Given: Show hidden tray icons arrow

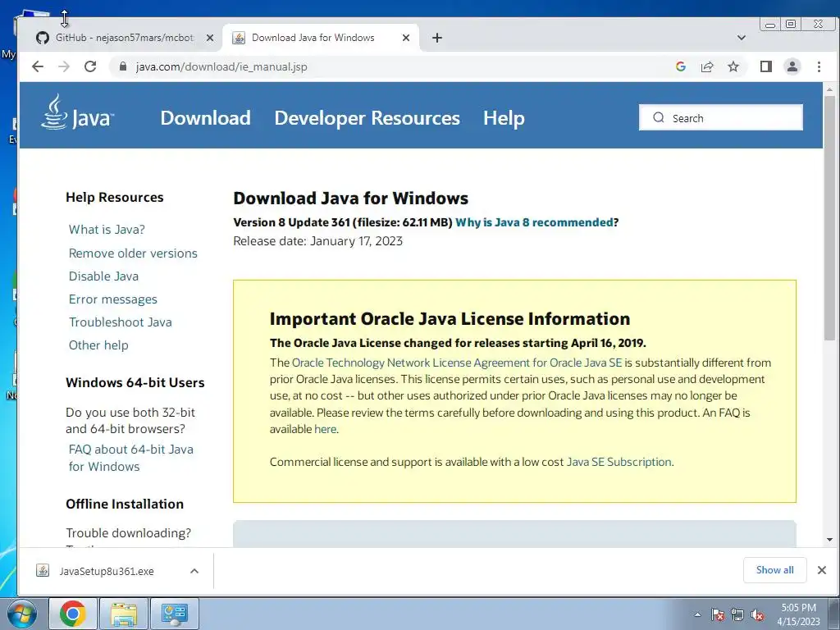Looking at the screenshot, I should [x=697, y=615].
